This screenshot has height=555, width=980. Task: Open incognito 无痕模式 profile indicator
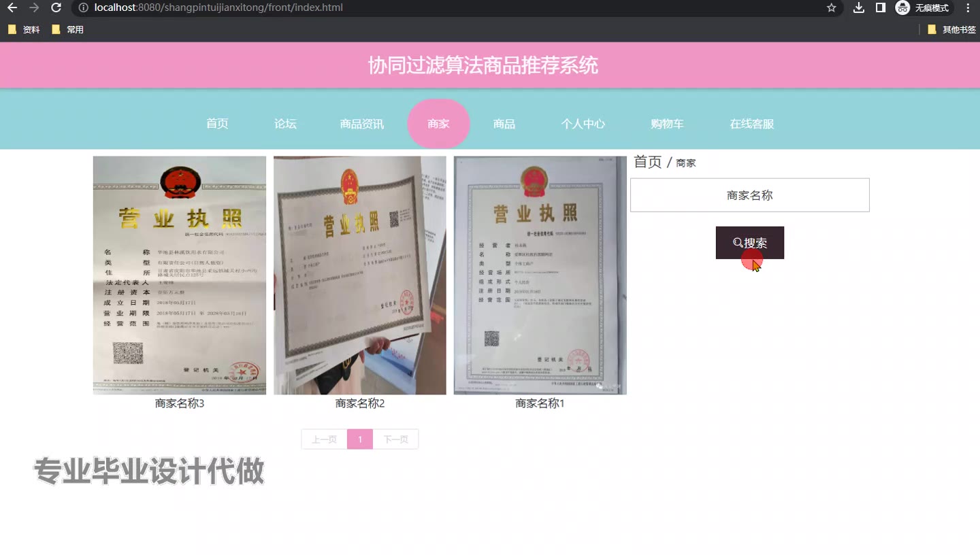click(922, 7)
